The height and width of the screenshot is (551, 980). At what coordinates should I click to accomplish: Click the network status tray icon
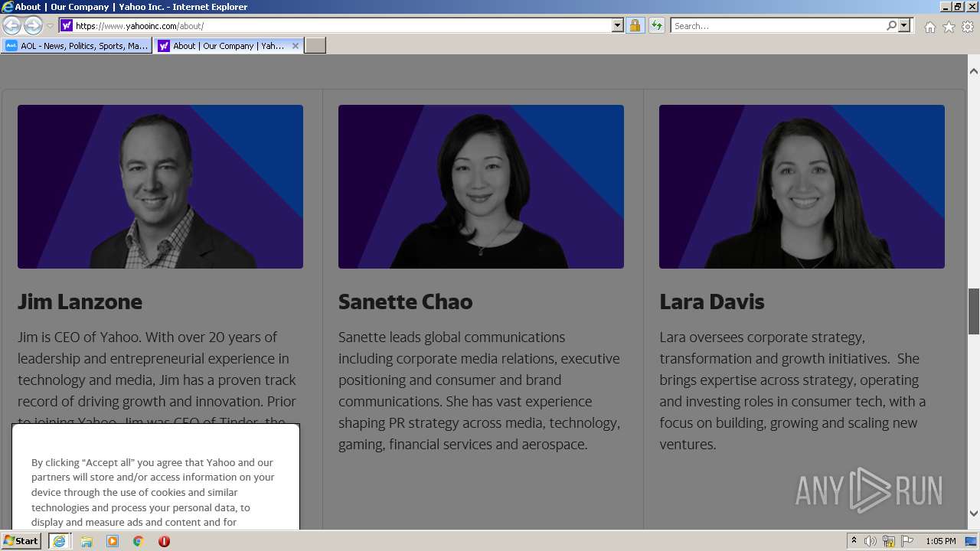tap(889, 541)
